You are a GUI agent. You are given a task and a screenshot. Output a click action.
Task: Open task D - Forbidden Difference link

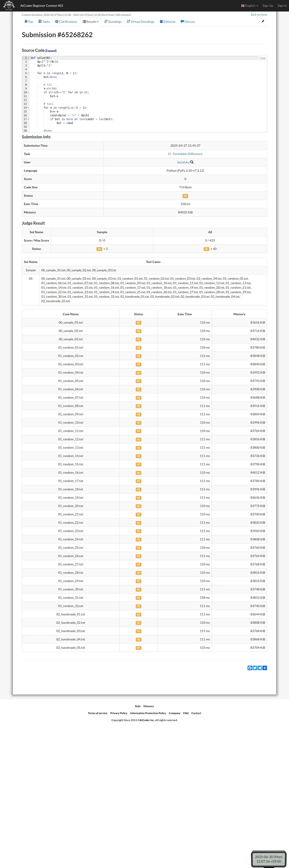tap(185, 154)
